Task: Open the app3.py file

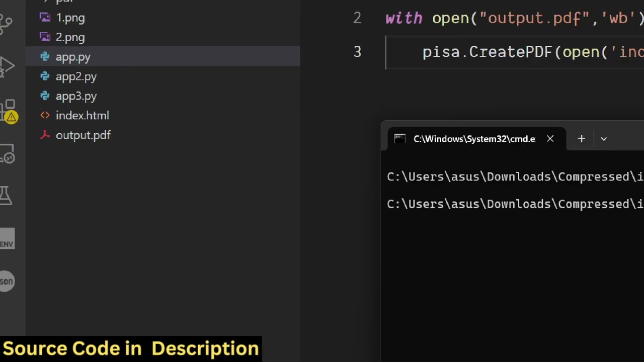Action: (x=76, y=96)
